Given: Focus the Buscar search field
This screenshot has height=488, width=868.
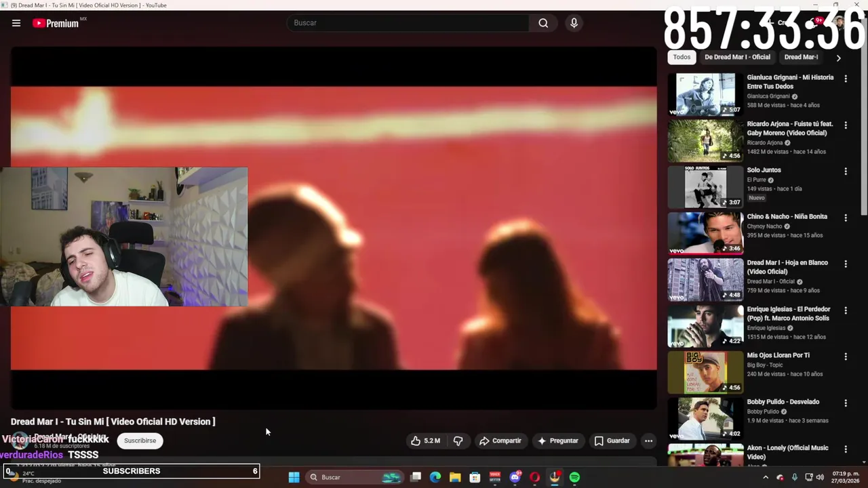Looking at the screenshot, I should click(x=408, y=23).
